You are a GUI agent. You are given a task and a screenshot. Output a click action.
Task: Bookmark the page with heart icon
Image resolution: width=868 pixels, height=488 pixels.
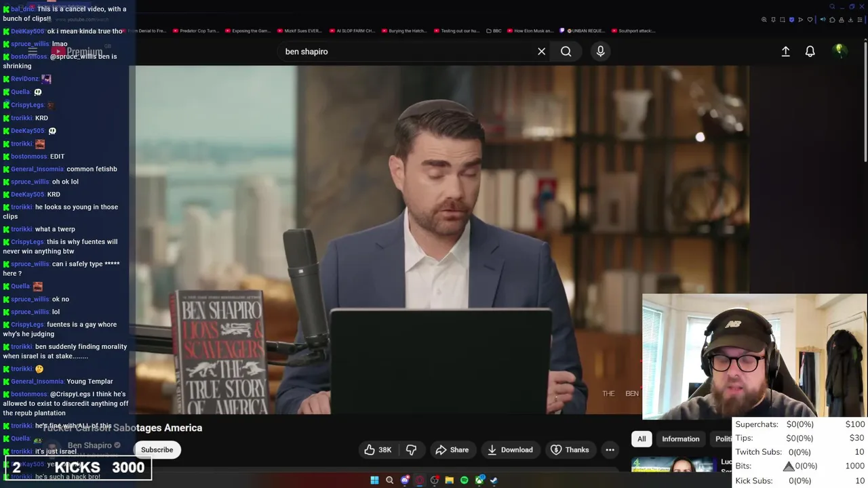pyautogui.click(x=810, y=20)
